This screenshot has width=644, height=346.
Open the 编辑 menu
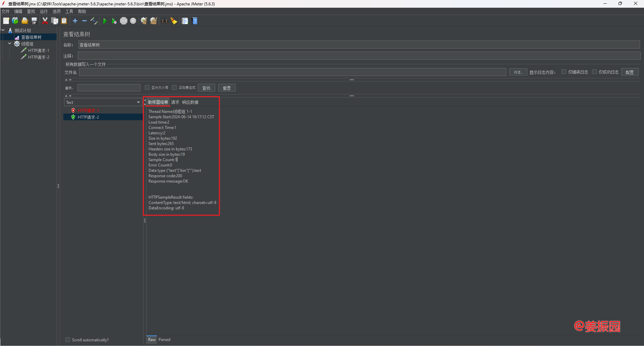click(x=18, y=11)
